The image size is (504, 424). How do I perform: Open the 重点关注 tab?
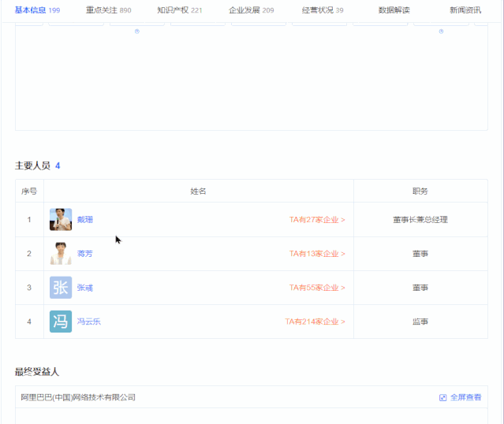[x=108, y=10]
